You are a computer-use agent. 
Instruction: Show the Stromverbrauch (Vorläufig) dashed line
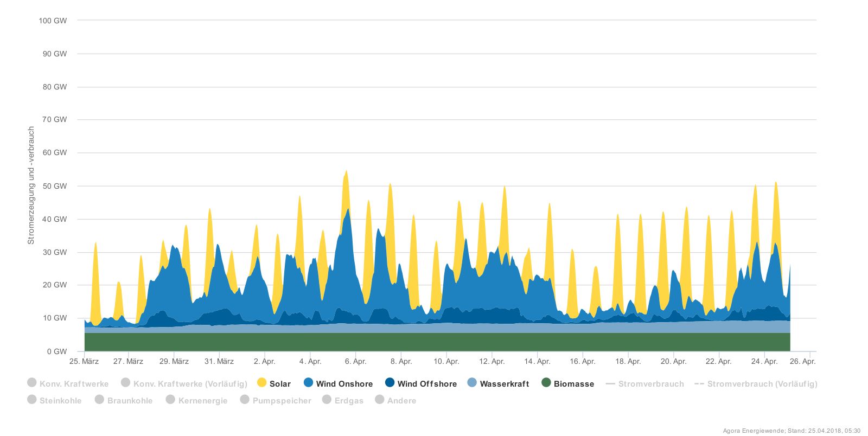762,384
